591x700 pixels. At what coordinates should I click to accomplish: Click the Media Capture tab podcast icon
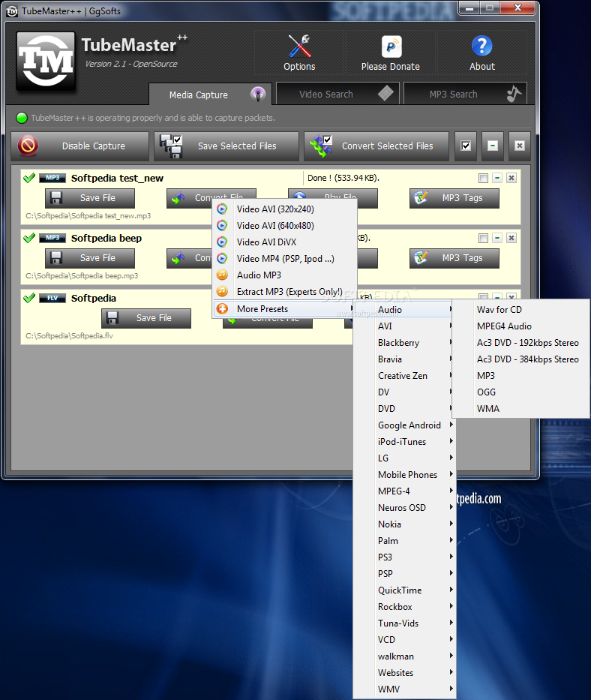tap(257, 94)
